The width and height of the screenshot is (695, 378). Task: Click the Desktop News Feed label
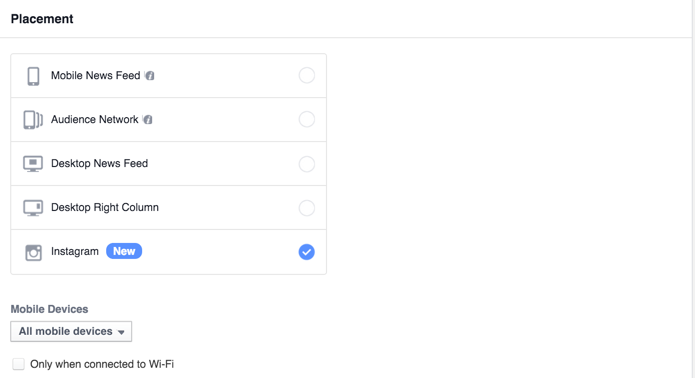coord(99,163)
